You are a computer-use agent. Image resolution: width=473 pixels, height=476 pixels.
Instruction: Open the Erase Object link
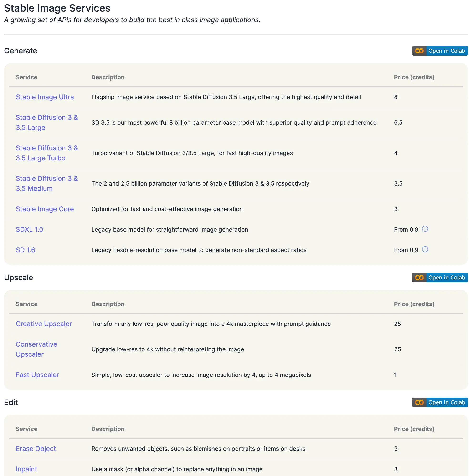[x=36, y=449]
